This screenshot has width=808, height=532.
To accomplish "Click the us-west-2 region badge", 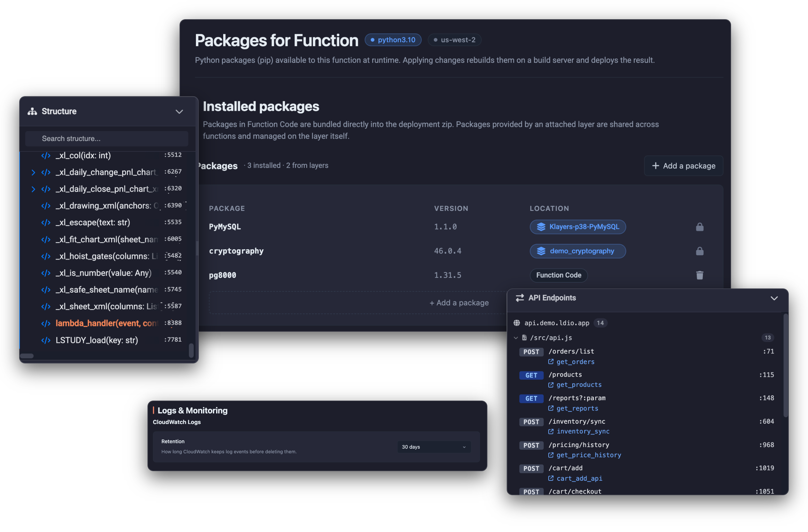I will (454, 40).
